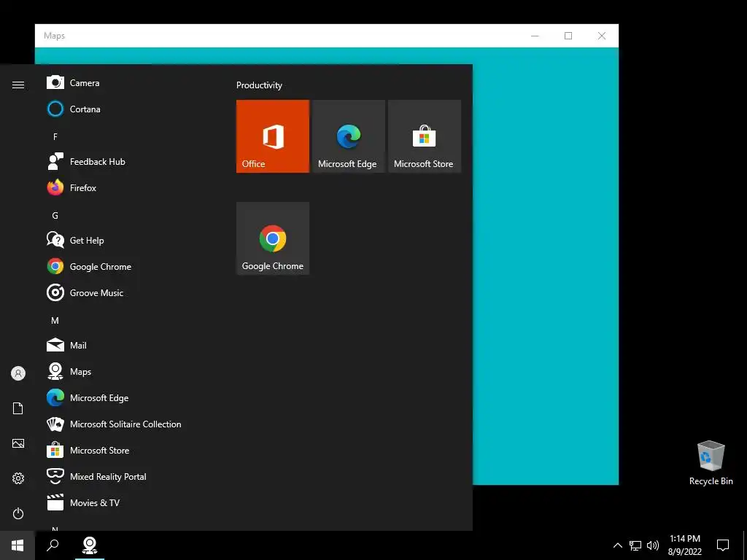
Task: Click the Power icon in Start sidebar
Action: (x=18, y=513)
